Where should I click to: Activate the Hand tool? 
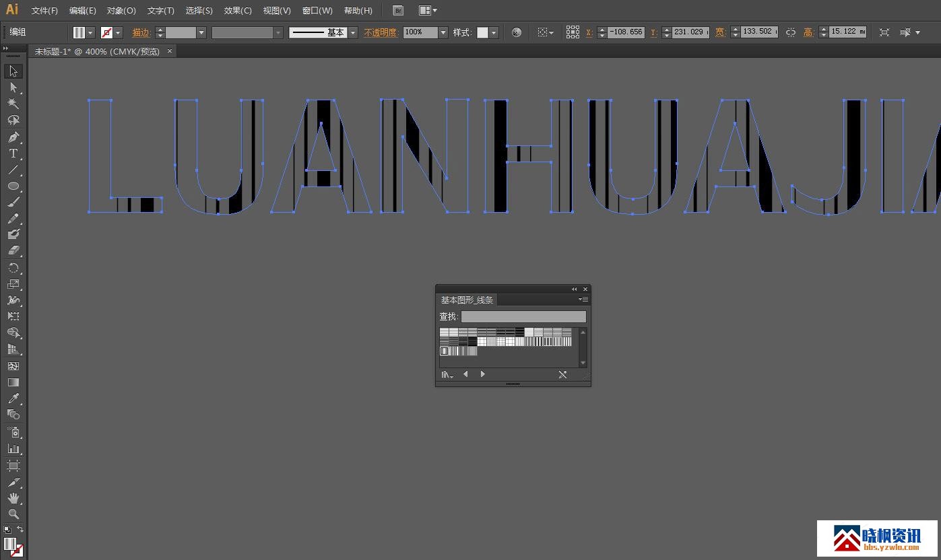pyautogui.click(x=13, y=498)
